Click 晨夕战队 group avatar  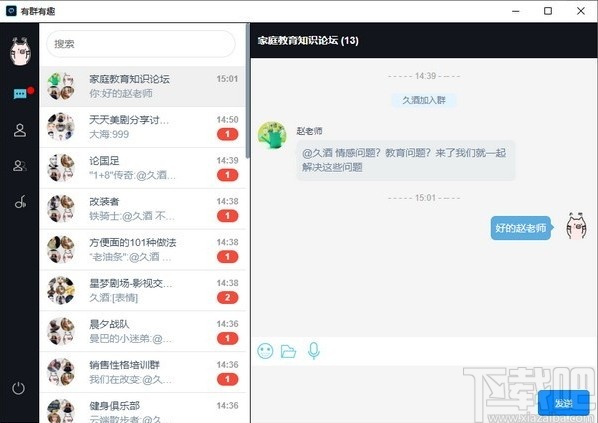pyautogui.click(x=61, y=331)
